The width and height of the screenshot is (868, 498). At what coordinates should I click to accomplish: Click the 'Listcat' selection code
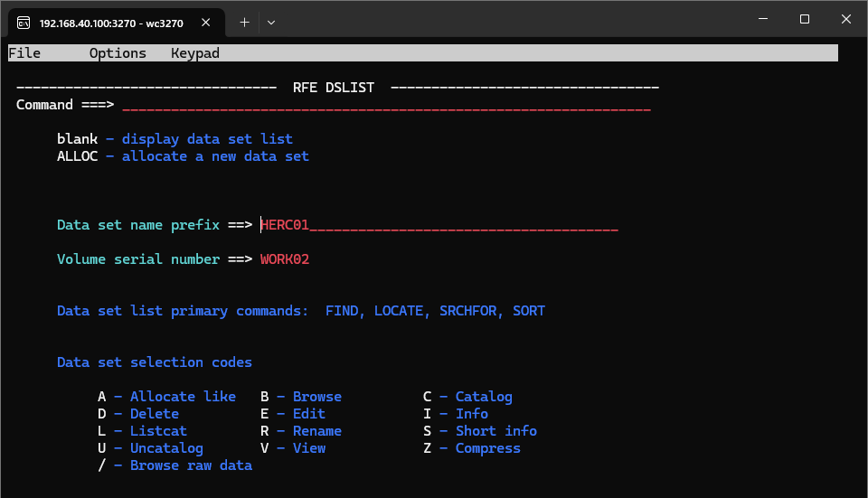(158, 431)
